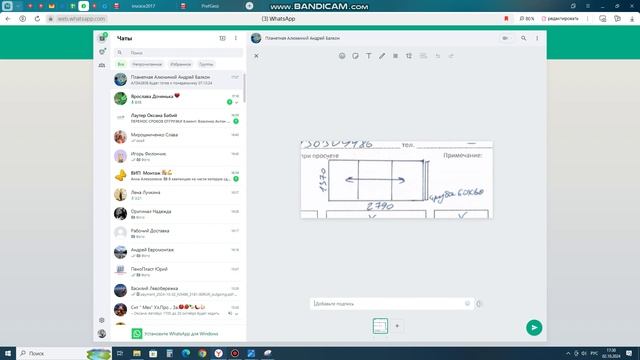The width and height of the screenshot is (640, 360).
Task: Select the attached image thumbnail
Action: 380,326
